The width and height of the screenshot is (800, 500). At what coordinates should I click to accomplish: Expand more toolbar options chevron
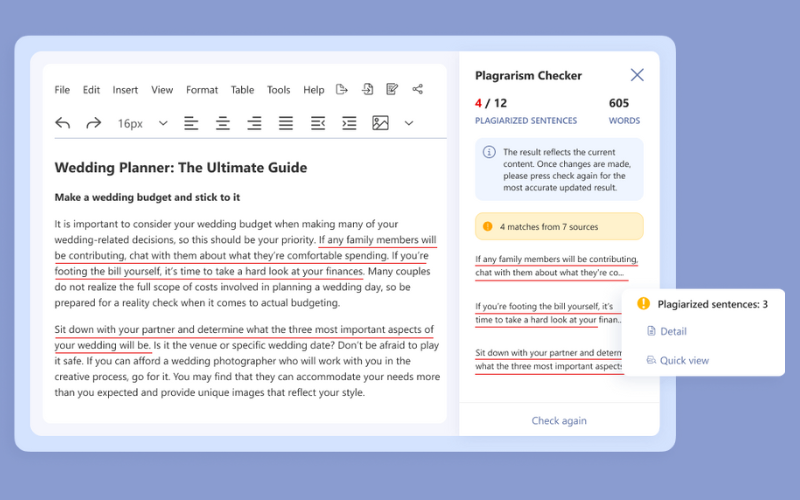coord(409,123)
